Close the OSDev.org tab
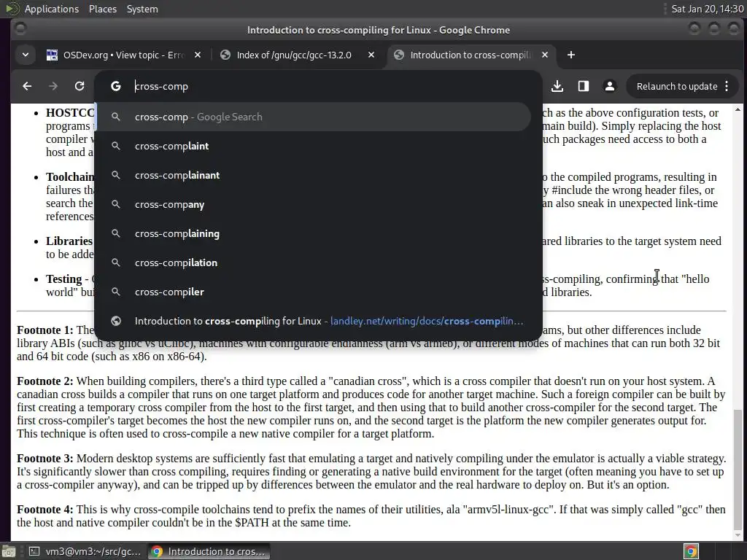 198,55
